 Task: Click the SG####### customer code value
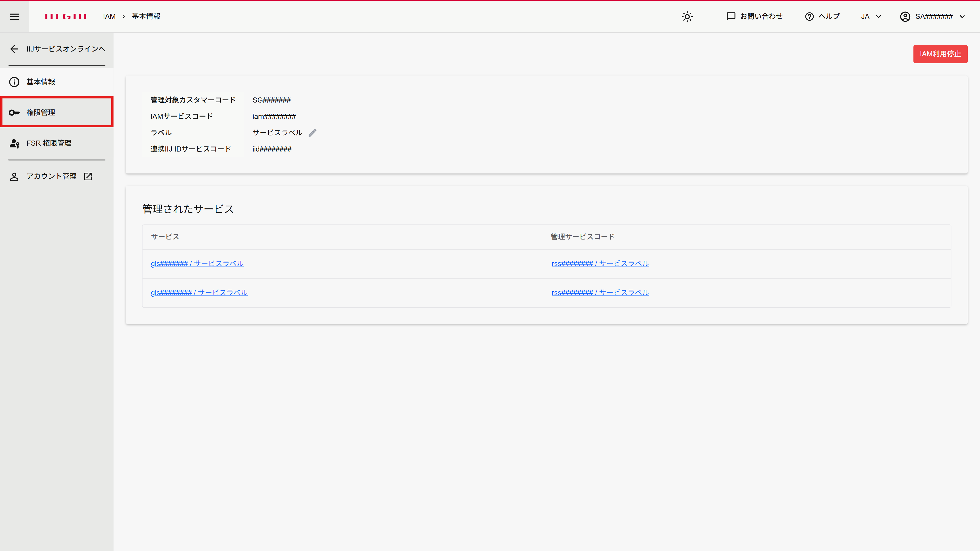[271, 100]
